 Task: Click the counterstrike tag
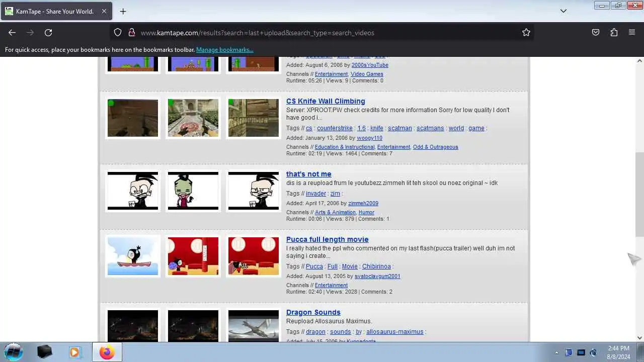click(335, 128)
